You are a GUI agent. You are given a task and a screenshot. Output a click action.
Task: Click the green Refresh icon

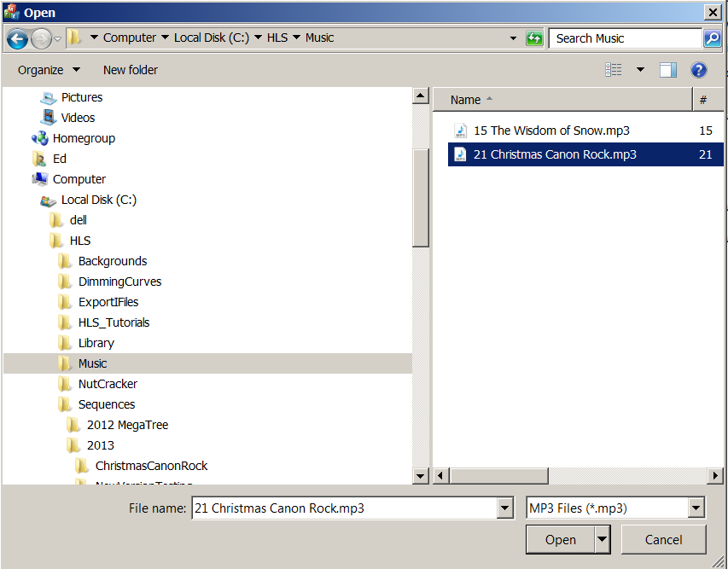pos(534,38)
